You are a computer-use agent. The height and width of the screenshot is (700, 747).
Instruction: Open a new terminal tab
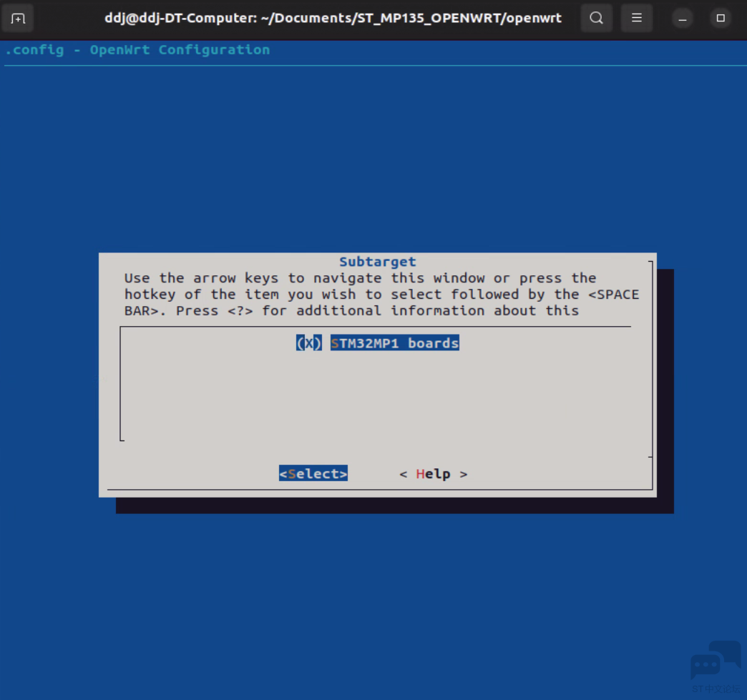click(x=18, y=19)
